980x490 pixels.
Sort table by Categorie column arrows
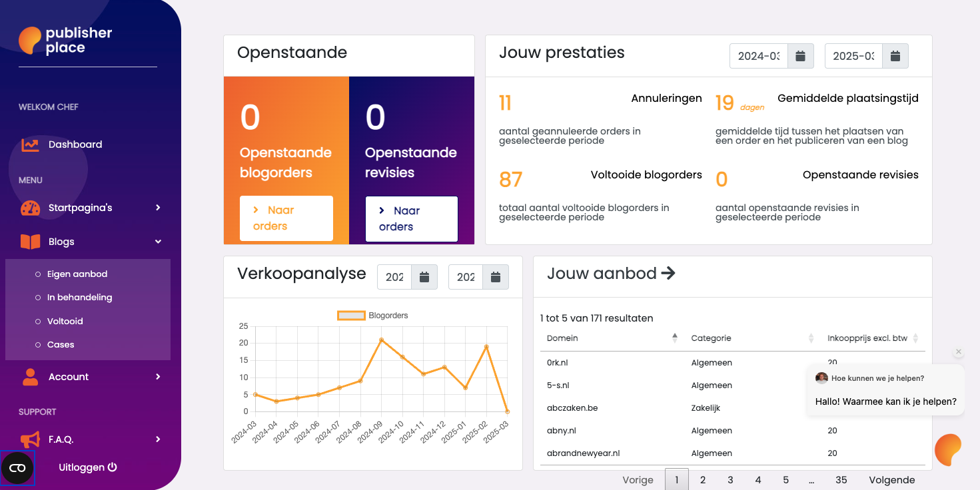coord(811,338)
